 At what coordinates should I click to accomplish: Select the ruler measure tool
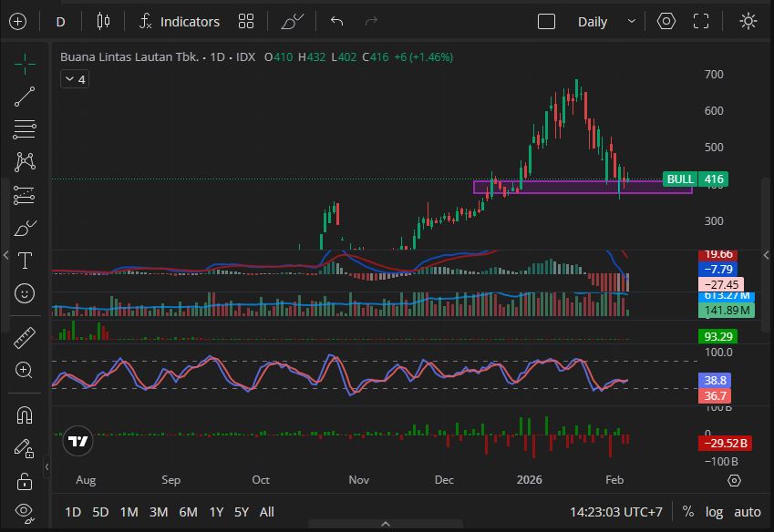tap(25, 338)
